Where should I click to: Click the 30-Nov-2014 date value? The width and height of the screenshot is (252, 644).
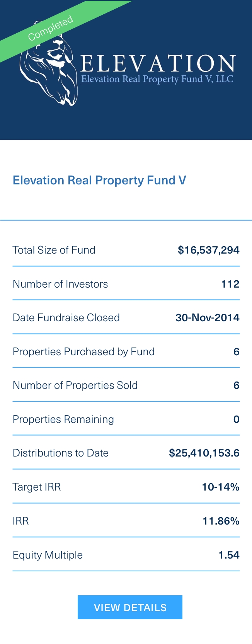(x=207, y=318)
